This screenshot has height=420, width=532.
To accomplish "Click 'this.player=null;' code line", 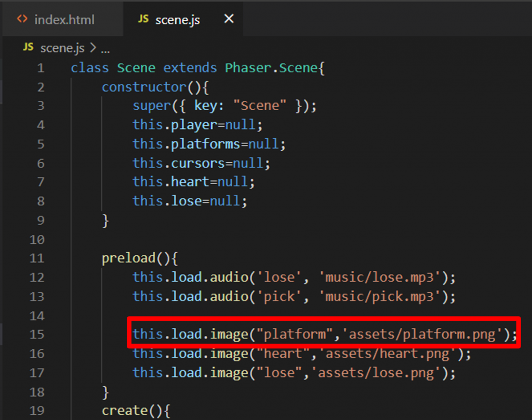I will click(198, 125).
